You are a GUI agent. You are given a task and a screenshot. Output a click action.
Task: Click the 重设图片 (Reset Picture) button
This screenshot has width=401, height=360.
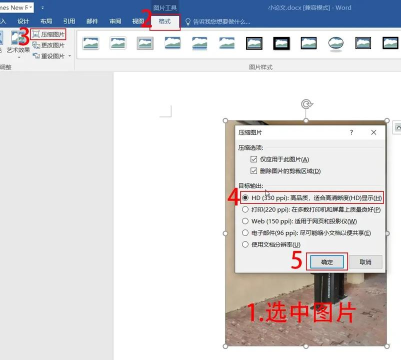(x=49, y=56)
